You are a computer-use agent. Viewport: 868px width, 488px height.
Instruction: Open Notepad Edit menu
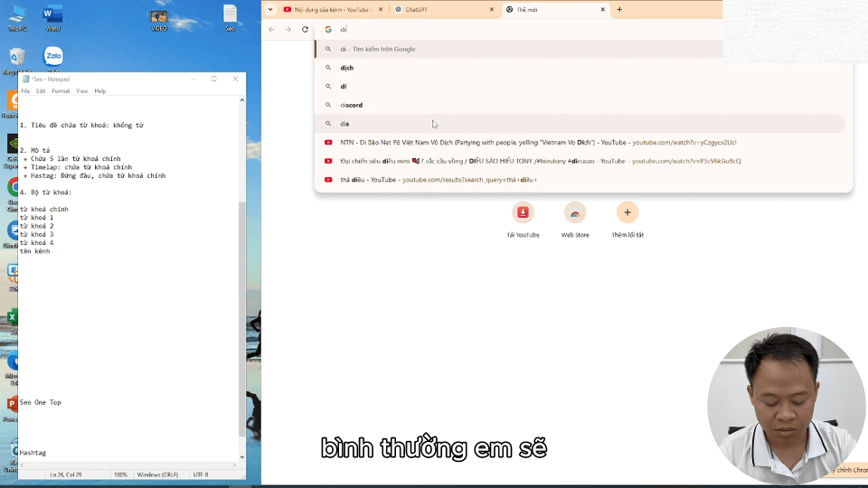pos(41,91)
